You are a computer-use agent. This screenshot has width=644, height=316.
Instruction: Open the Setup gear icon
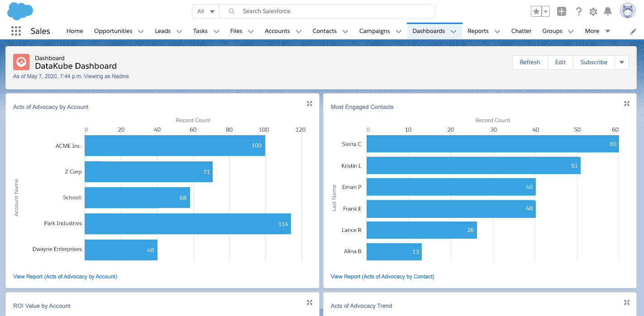pos(593,11)
